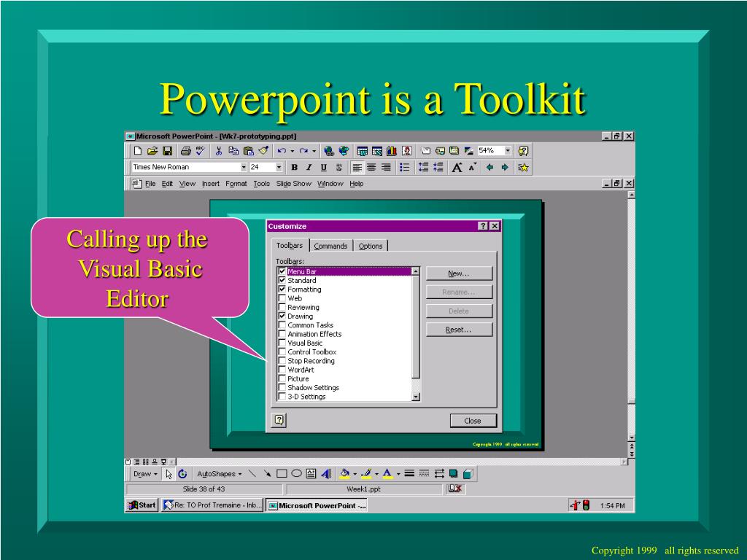747x560 pixels.
Task: Switch to Re: TO Prof Tremaine taskbar item
Action: tap(212, 505)
